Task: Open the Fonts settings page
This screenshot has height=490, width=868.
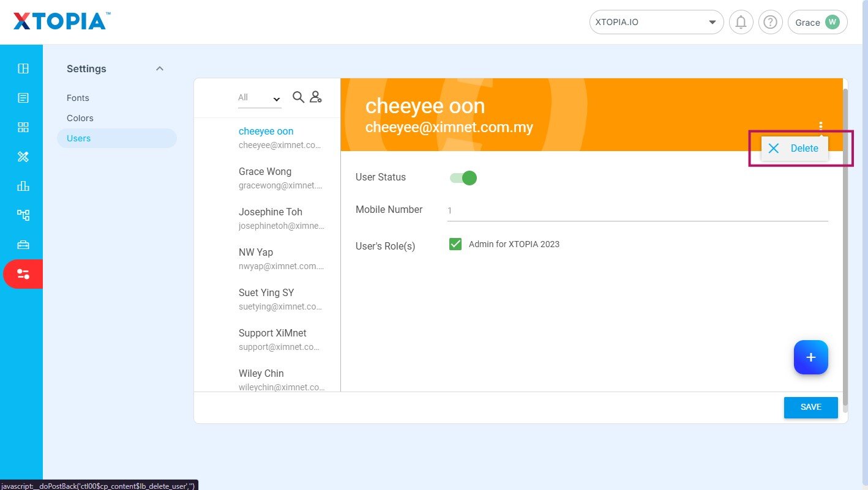Action: pos(78,98)
